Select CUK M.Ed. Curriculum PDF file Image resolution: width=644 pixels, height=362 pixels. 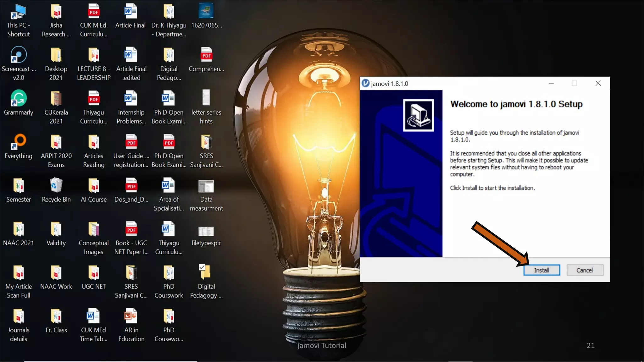[94, 12]
